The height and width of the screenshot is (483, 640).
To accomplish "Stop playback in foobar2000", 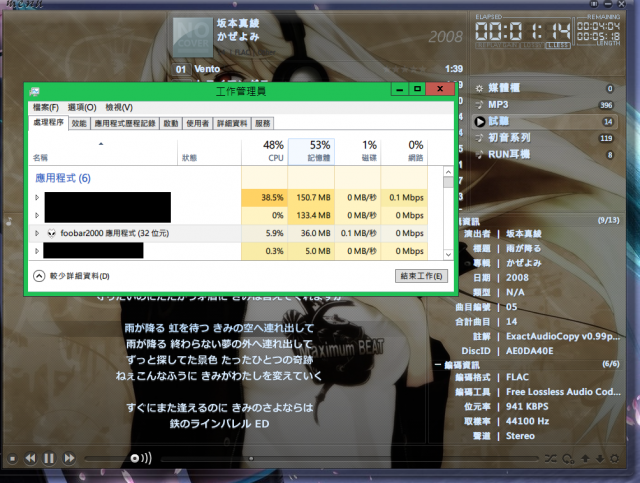I will pos(13,459).
